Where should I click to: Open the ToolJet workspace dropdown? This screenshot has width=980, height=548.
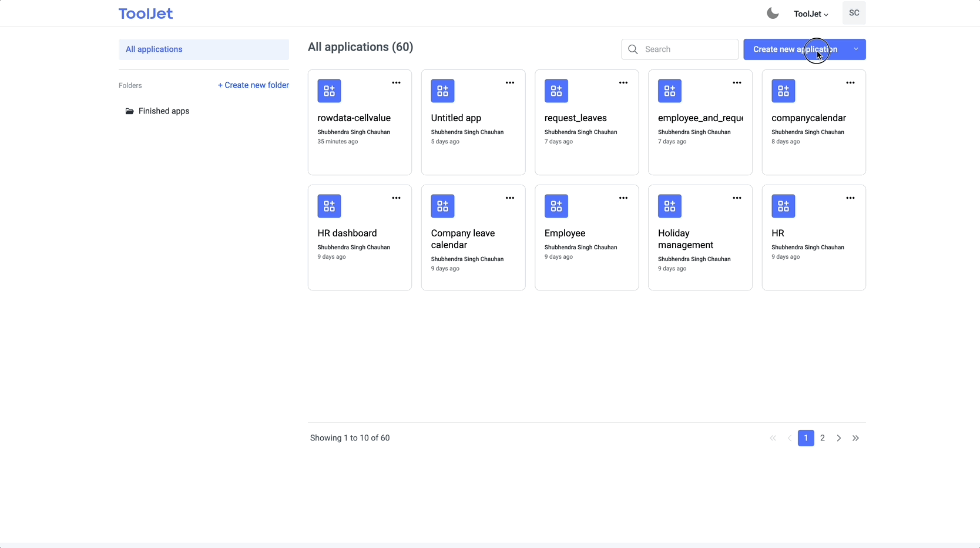click(811, 14)
